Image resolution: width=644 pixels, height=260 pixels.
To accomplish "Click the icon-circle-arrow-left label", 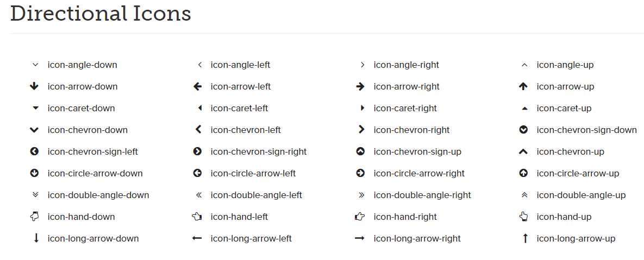I will pos(253,173).
